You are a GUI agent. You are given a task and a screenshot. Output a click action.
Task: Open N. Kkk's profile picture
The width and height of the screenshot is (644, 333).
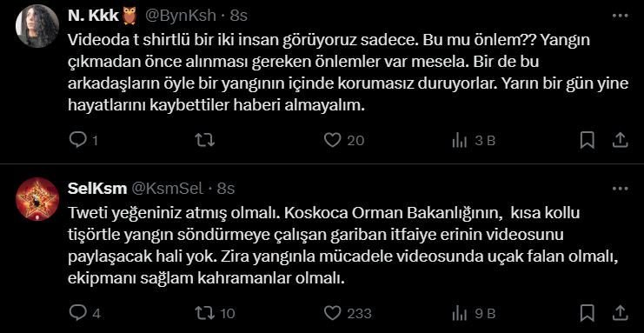pos(37,26)
